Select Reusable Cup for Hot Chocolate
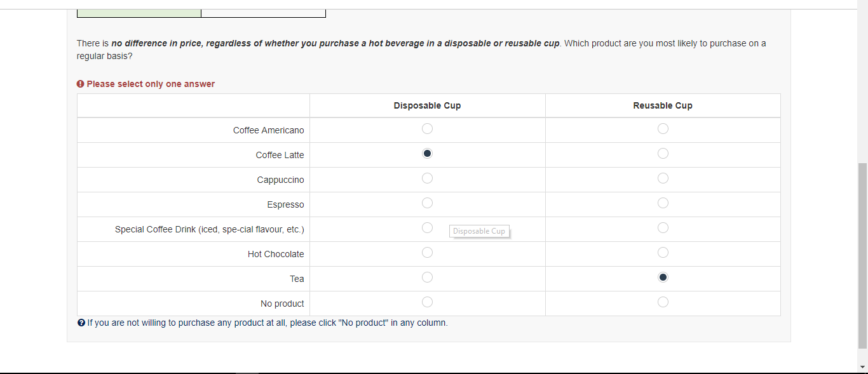This screenshot has width=868, height=374. [x=663, y=253]
